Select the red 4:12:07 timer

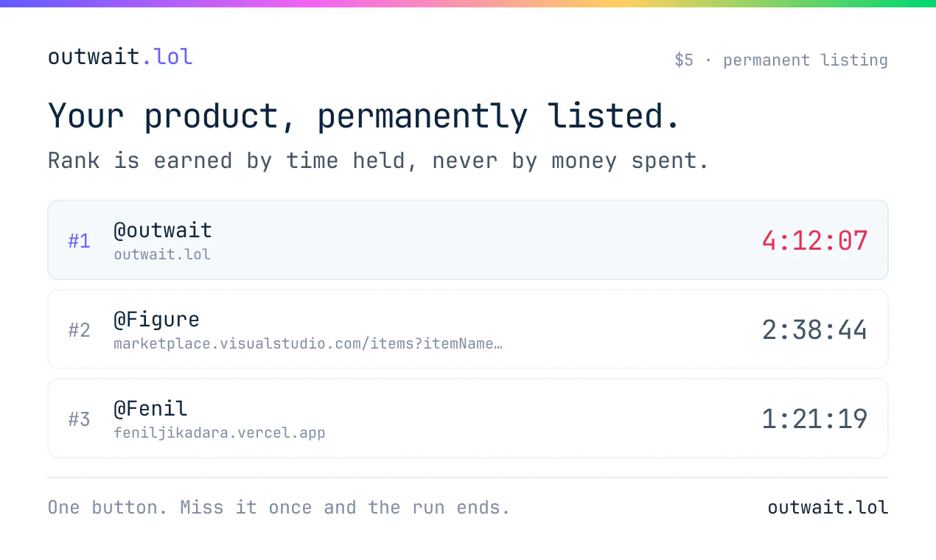tap(815, 241)
